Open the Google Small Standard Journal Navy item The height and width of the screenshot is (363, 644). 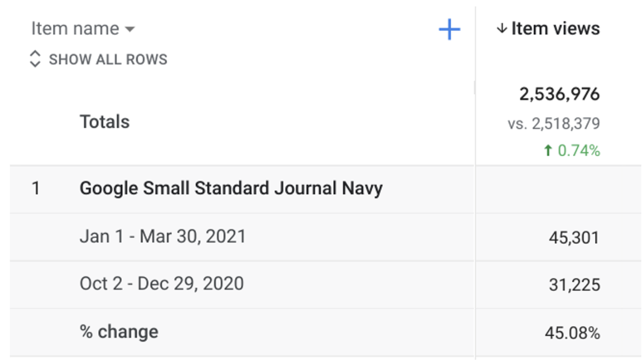[x=231, y=188]
